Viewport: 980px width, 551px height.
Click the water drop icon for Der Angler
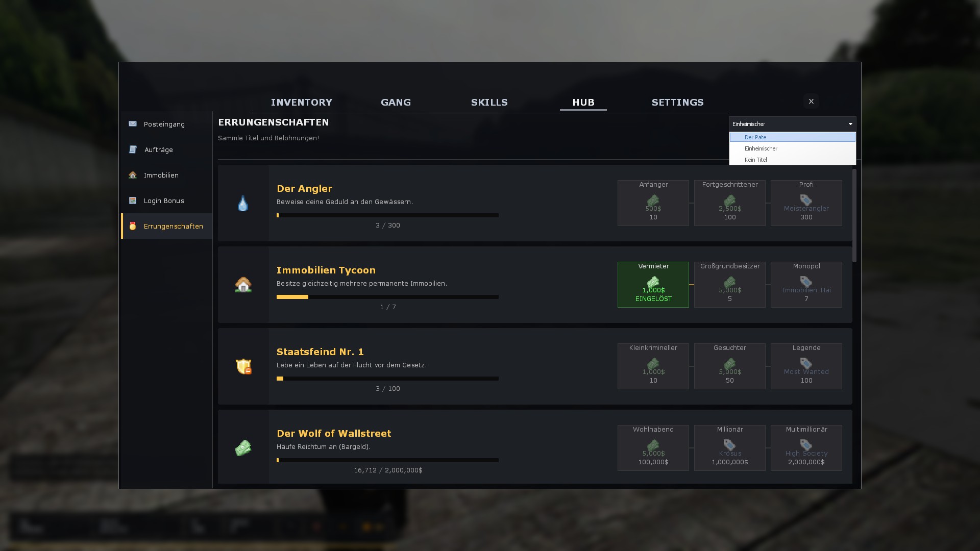(243, 203)
